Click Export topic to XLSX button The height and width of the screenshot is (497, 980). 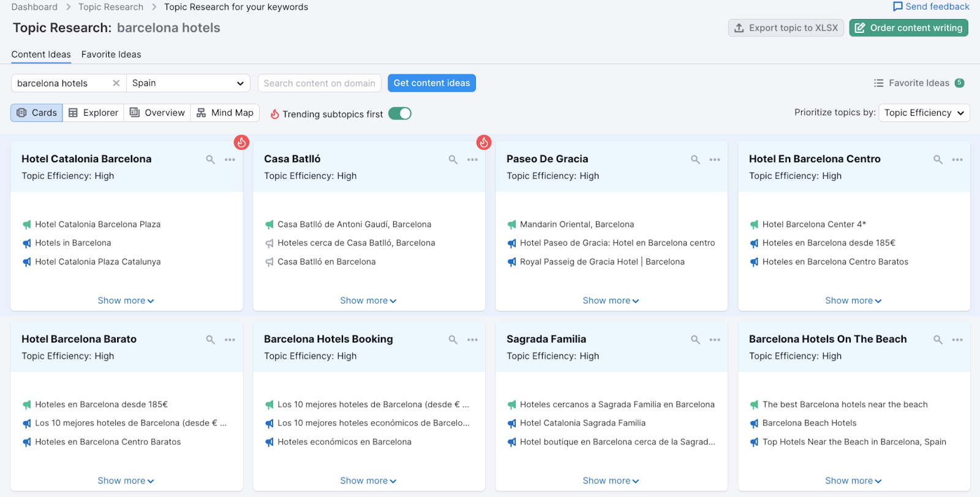[x=786, y=28]
